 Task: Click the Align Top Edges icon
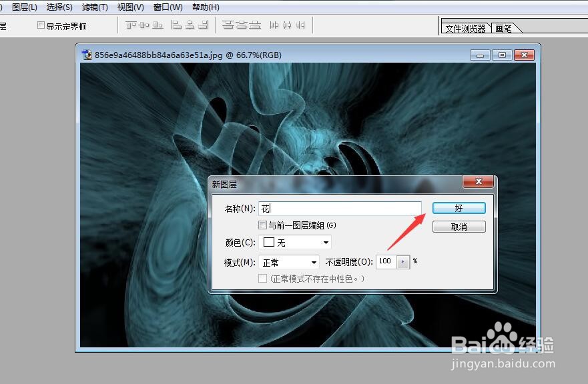point(131,25)
